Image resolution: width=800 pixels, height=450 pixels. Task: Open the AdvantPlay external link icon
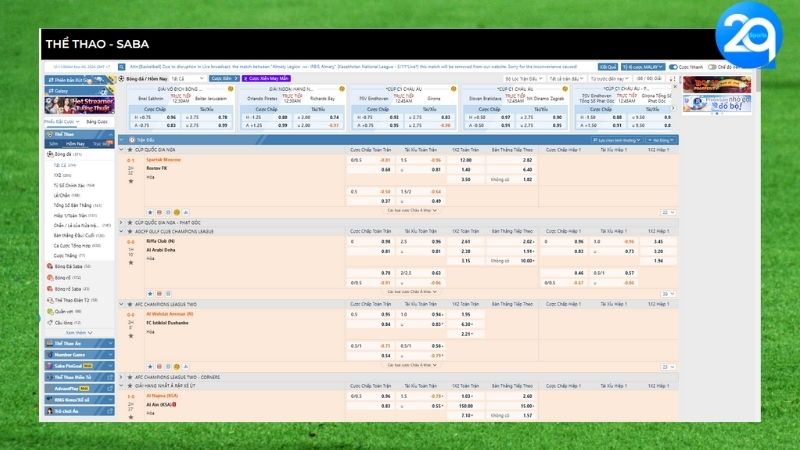[110, 388]
